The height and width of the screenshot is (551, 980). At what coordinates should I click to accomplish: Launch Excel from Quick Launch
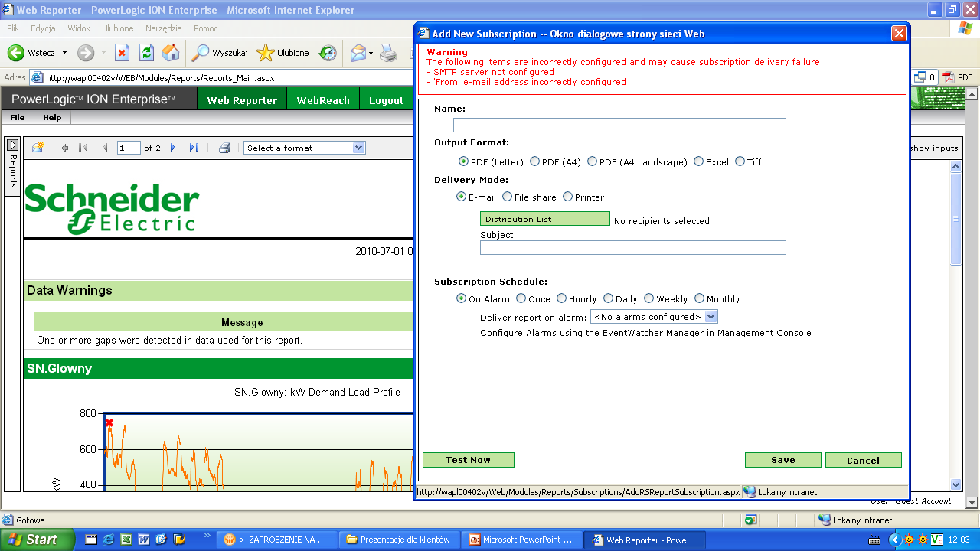tap(126, 540)
